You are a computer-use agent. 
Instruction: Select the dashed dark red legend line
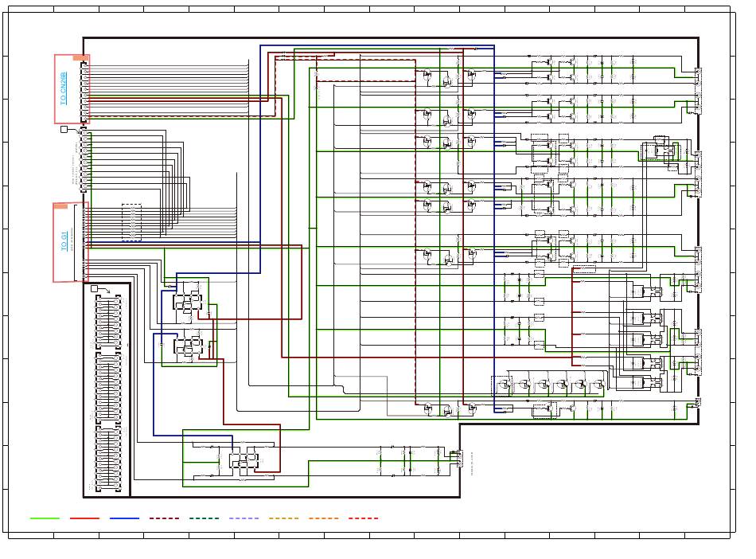[x=165, y=518]
